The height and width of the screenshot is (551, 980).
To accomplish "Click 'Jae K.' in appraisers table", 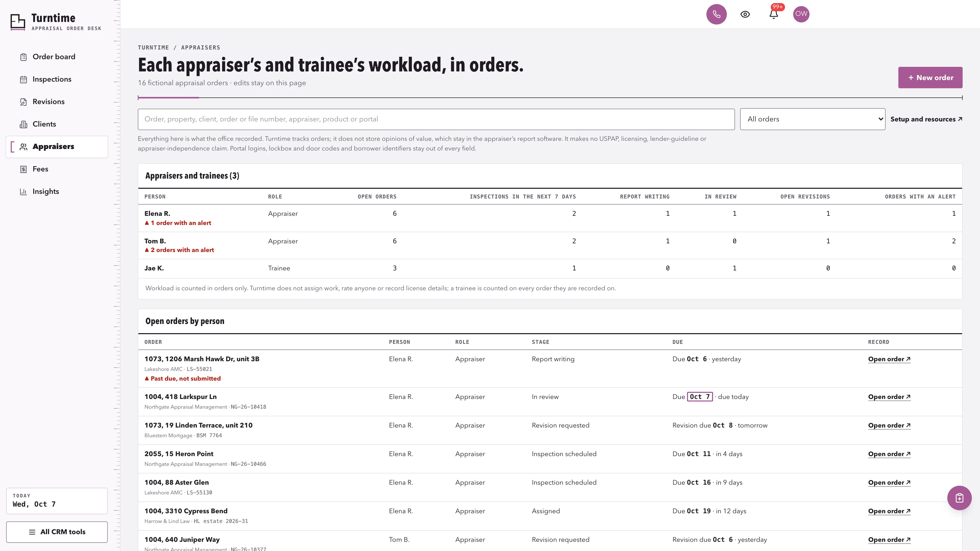I will (154, 268).
